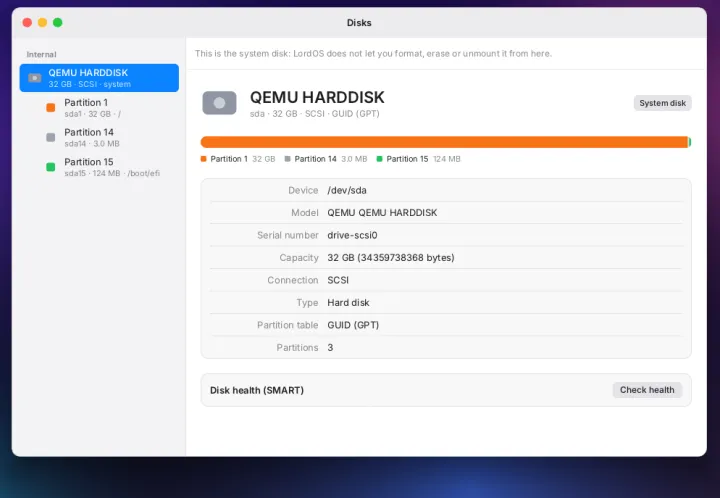Click the 'sda · 32 GB · SCSI · GUID (GPT)' subtitle
Viewport: 720px width, 498px height.
coord(315,114)
